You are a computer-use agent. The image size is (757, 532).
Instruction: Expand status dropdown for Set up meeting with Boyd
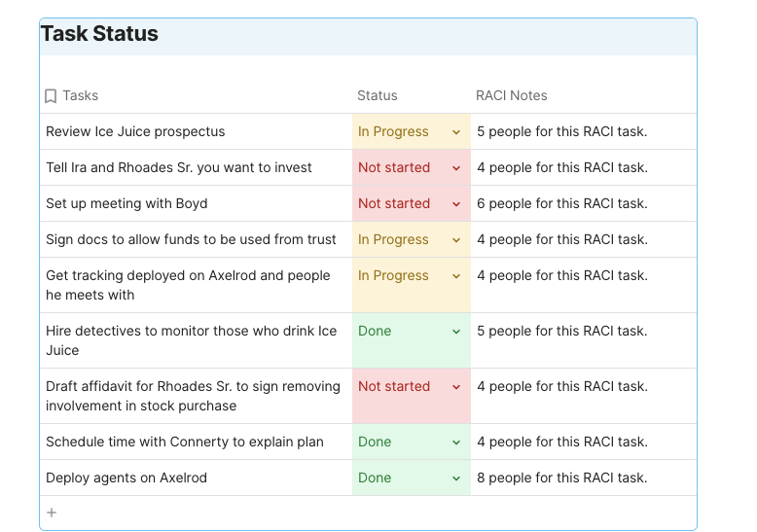click(455, 204)
